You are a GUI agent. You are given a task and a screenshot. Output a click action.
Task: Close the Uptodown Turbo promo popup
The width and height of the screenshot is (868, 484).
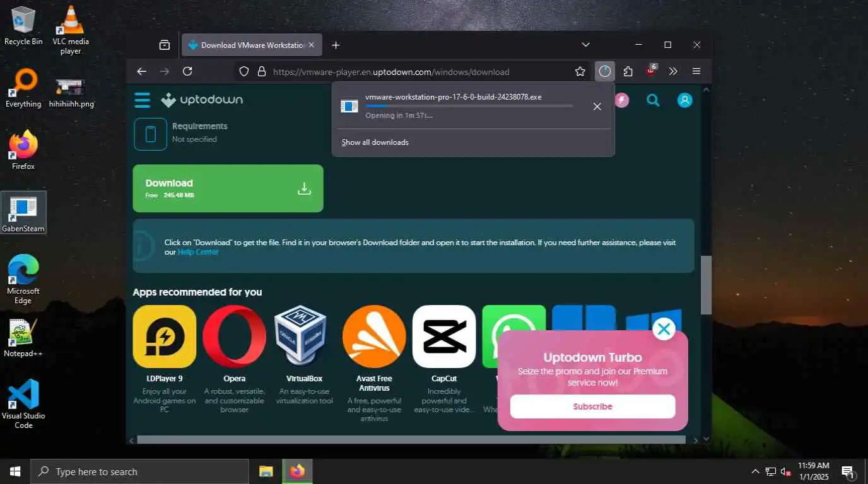click(x=664, y=328)
